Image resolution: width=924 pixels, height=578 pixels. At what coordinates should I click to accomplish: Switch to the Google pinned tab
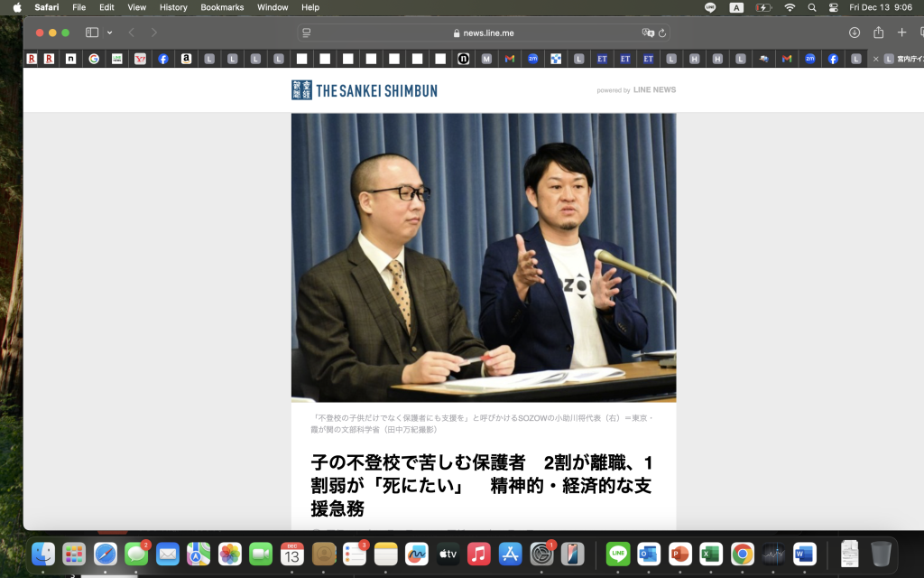coord(94,59)
